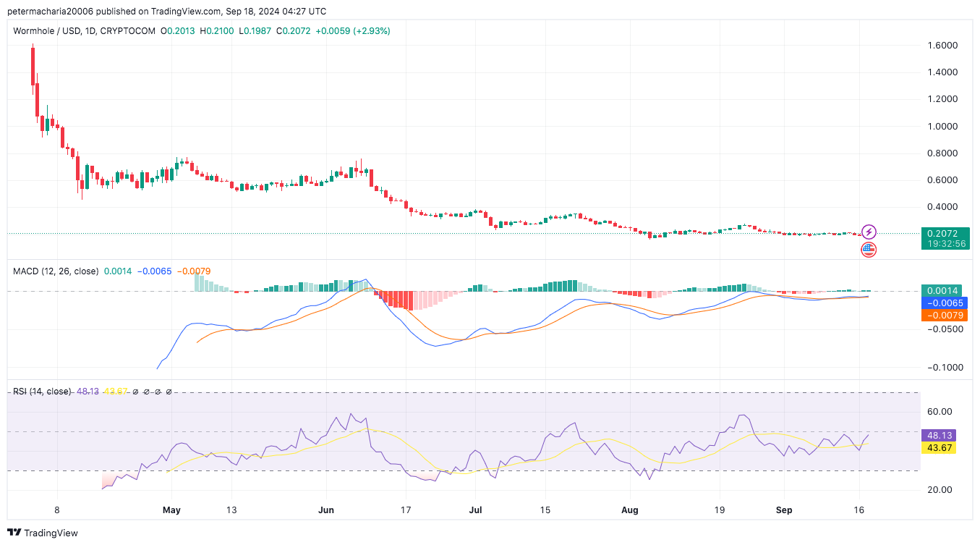The width and height of the screenshot is (980, 545).
Task: Click the yellow RSI MA tag 43.67
Action: [939, 448]
